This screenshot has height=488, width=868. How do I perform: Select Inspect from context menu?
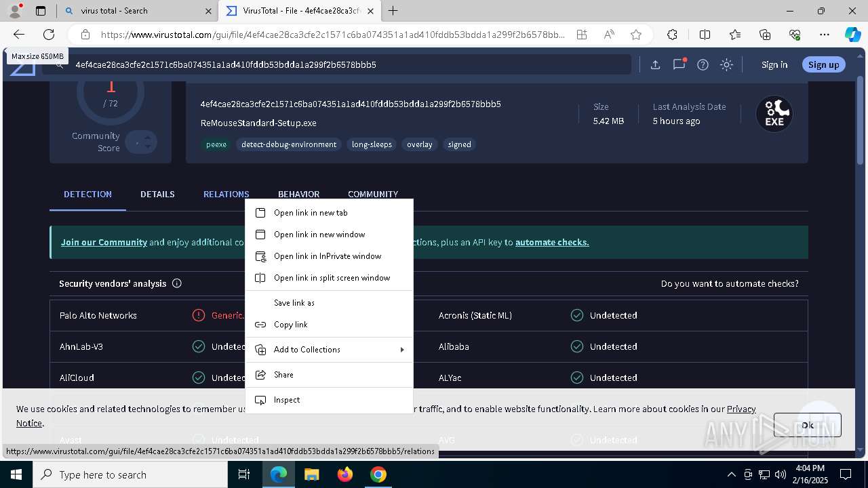(x=329, y=400)
